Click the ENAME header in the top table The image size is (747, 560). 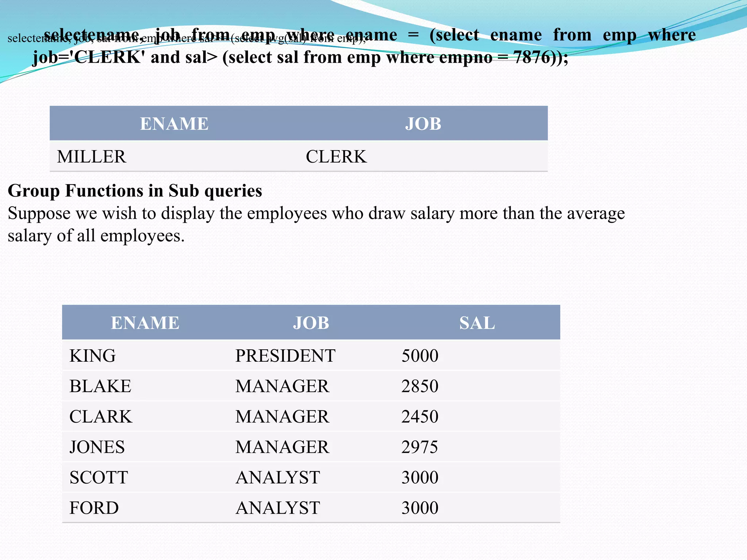[x=174, y=124]
